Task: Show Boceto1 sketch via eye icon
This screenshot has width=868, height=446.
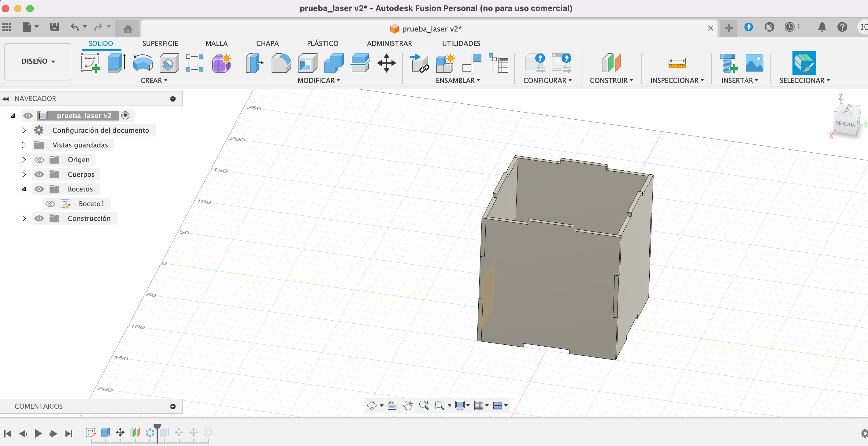Action: [50, 204]
